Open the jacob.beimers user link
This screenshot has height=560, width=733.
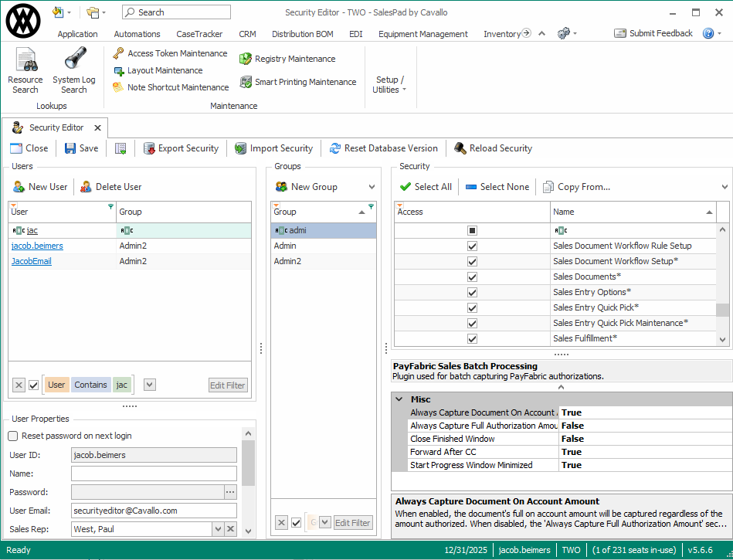(x=37, y=246)
